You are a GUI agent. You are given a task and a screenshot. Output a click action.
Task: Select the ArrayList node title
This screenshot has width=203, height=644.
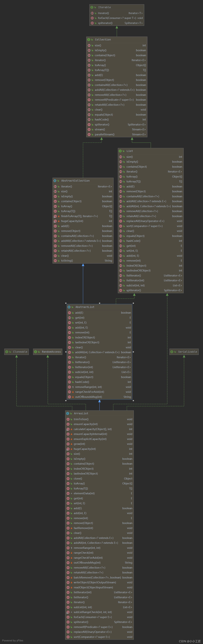[81, 414]
